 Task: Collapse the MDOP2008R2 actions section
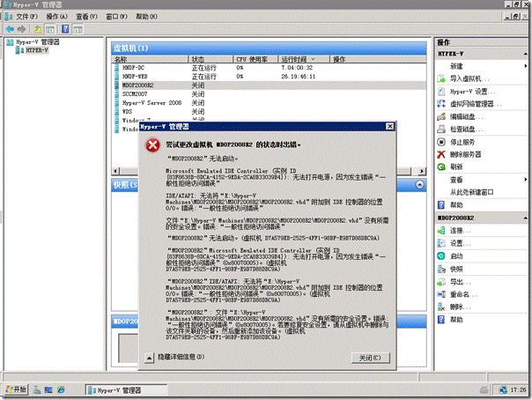click(x=525, y=218)
